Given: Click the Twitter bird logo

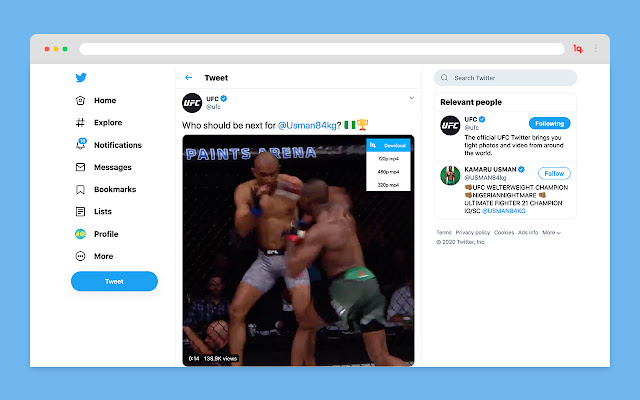Looking at the screenshot, I should [x=81, y=77].
